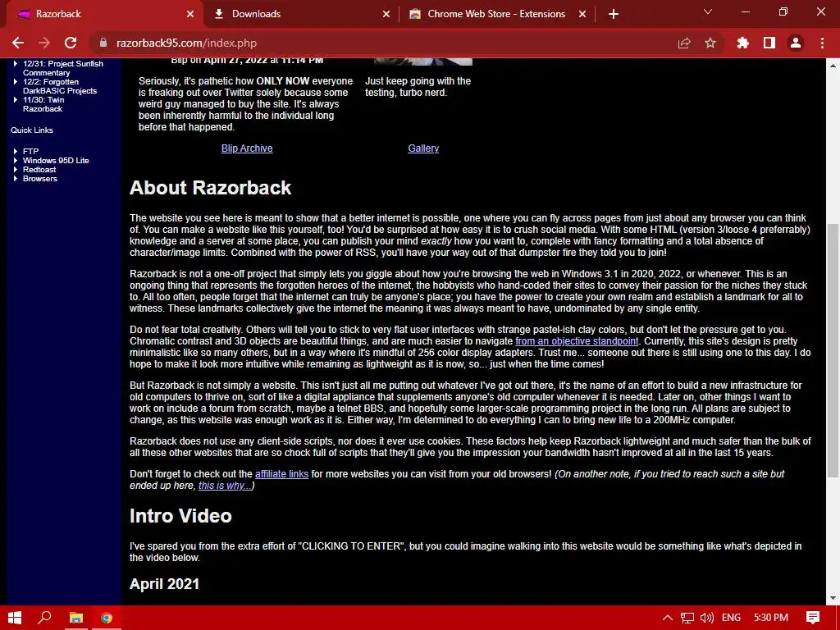Click the arrow bullet beside 12/2: Forgotten DarkBASIC
This screenshot has height=630, width=840.
pyautogui.click(x=16, y=82)
